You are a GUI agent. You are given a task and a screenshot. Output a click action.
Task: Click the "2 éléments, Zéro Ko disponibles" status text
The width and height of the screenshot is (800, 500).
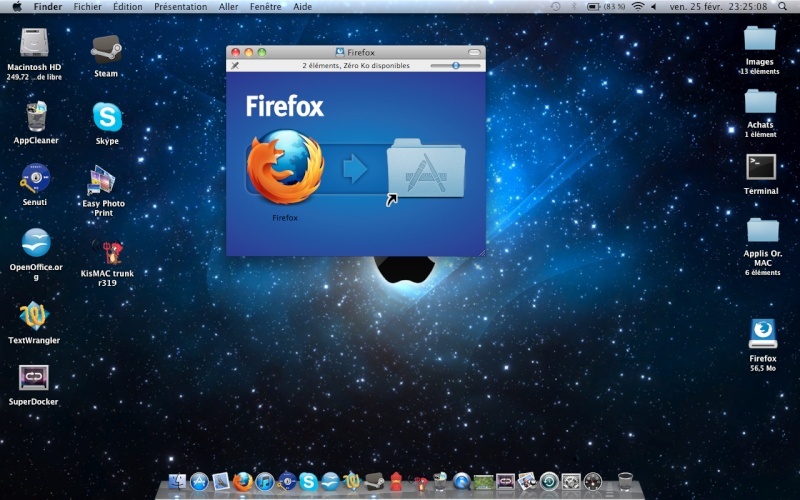click(x=356, y=65)
